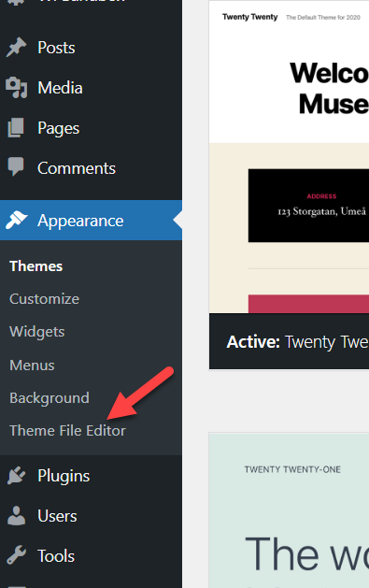The height and width of the screenshot is (588, 369).
Task: Click the Posts pushpin icon
Action: pyautogui.click(x=16, y=48)
